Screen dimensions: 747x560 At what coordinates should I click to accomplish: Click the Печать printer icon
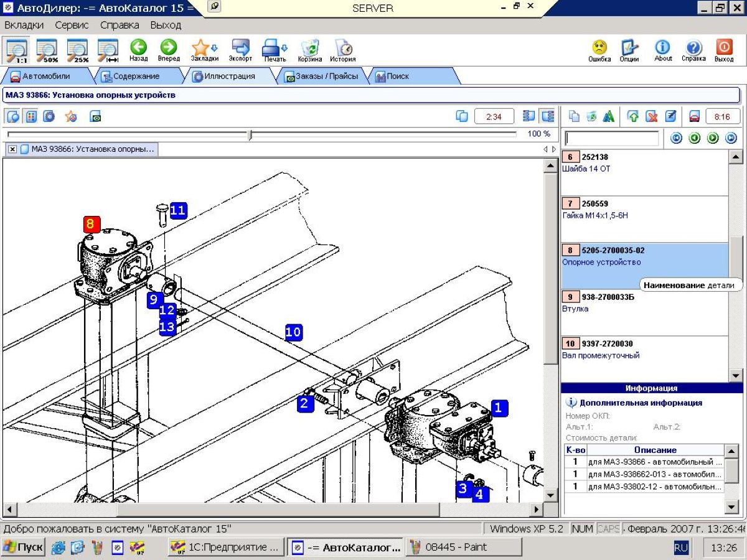275,50
